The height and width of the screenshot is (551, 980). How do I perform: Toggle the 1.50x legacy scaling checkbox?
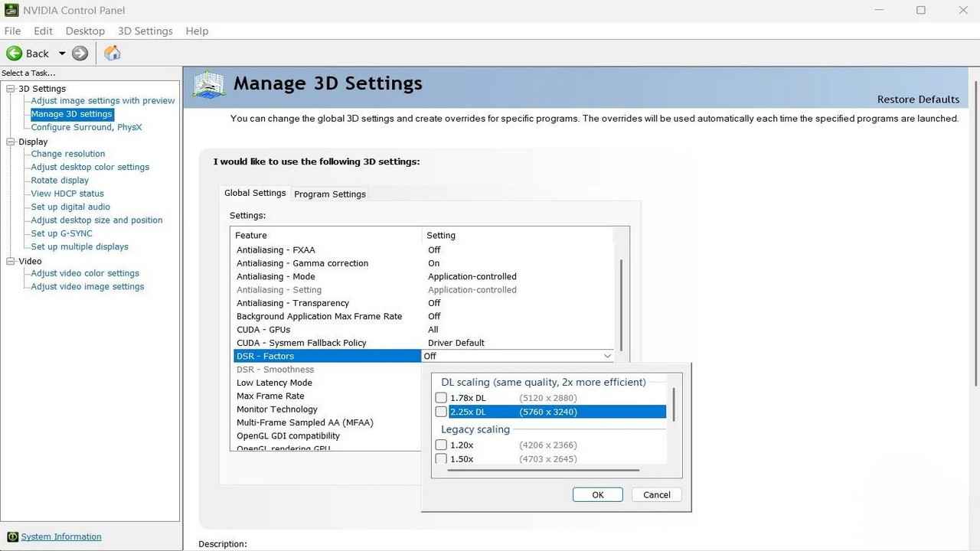point(441,458)
